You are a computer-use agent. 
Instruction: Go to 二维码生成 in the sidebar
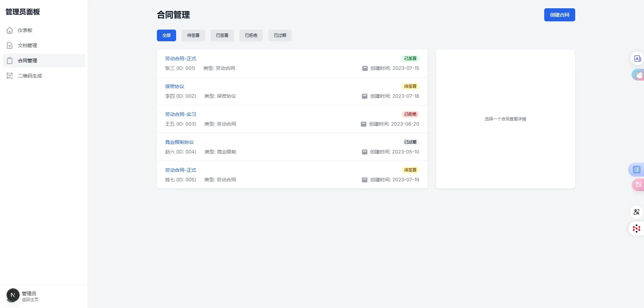[x=44, y=76]
